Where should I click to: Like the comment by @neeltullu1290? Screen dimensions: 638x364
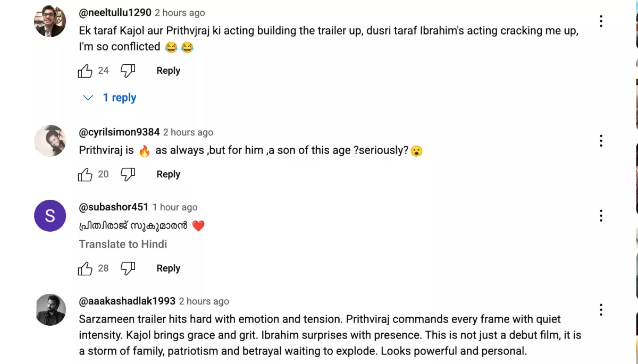[x=85, y=71]
